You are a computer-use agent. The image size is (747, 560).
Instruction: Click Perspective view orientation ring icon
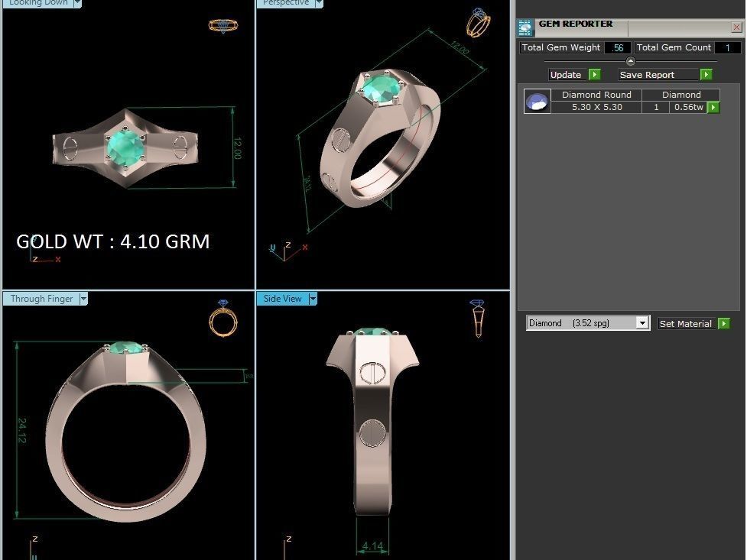pyautogui.click(x=479, y=22)
